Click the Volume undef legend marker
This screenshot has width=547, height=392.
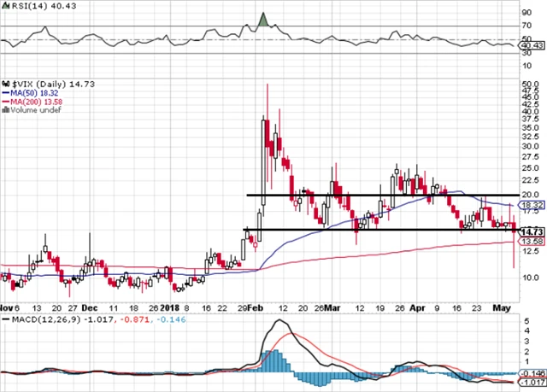[4, 110]
